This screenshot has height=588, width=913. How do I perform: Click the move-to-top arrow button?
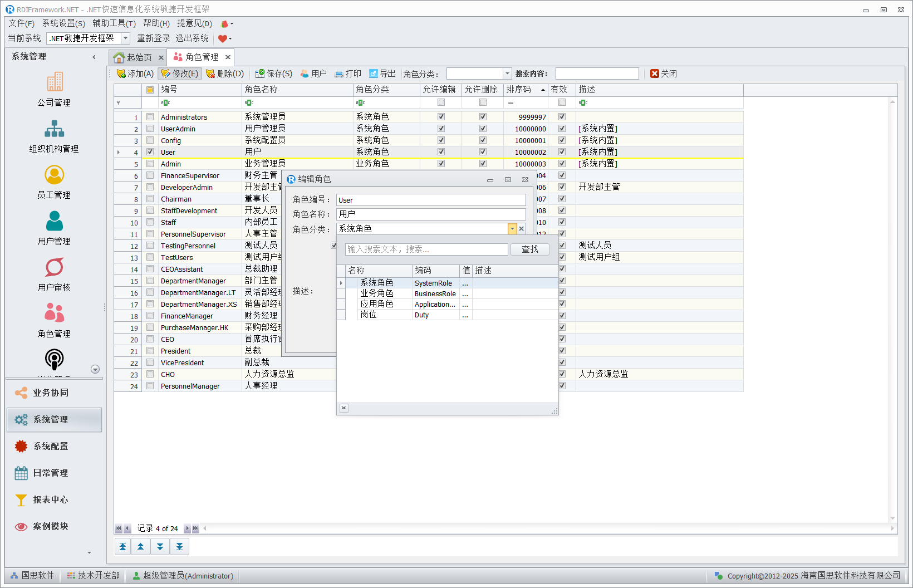tap(123, 547)
